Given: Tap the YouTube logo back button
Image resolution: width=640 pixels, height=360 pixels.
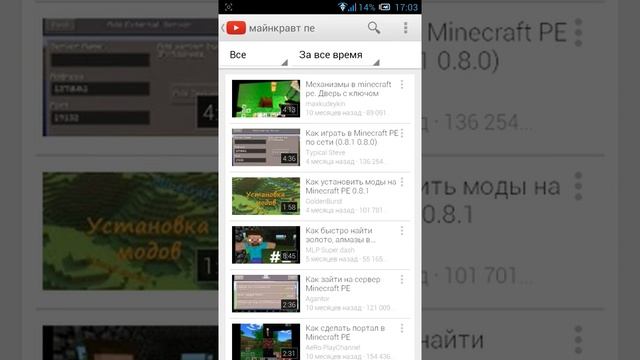Looking at the screenshot, I should [234, 28].
